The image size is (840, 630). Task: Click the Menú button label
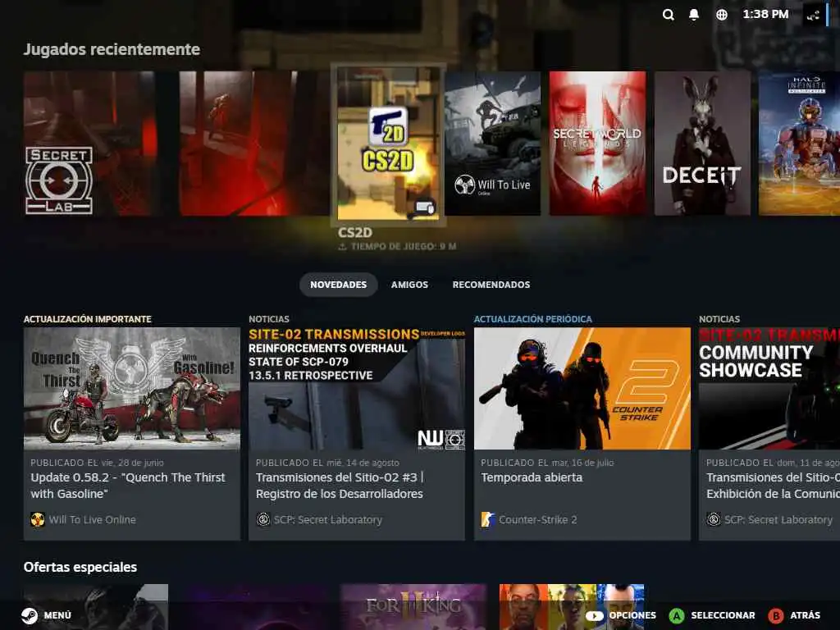pyautogui.click(x=57, y=615)
